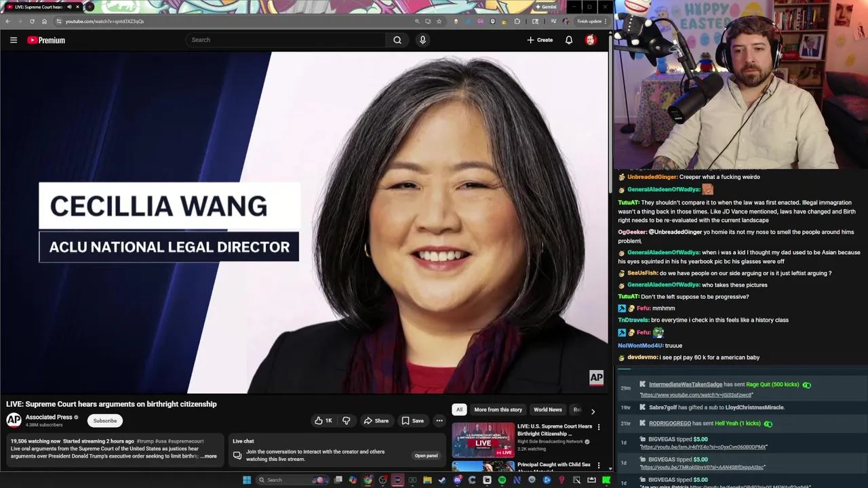Screen dimensions: 868x488
Task: Click the video title about birthright citizenship
Action: point(111,404)
